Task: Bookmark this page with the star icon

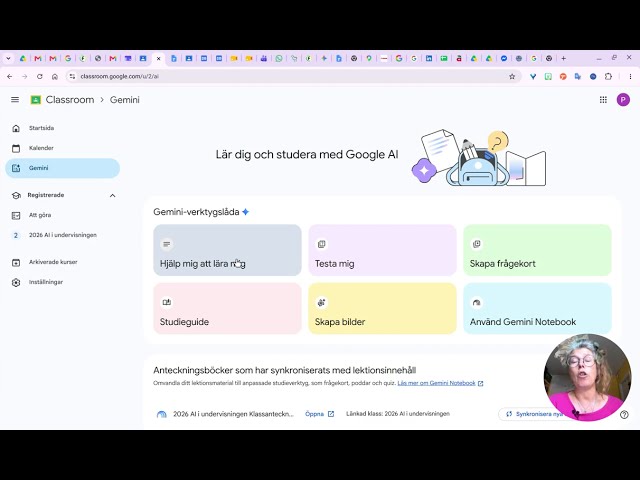Action: pos(512,76)
